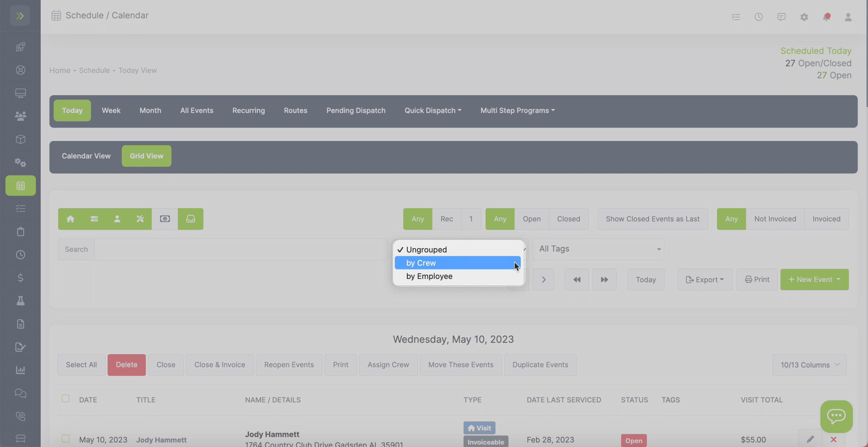
Task: Filter by Not Invoiced
Action: [x=775, y=219]
